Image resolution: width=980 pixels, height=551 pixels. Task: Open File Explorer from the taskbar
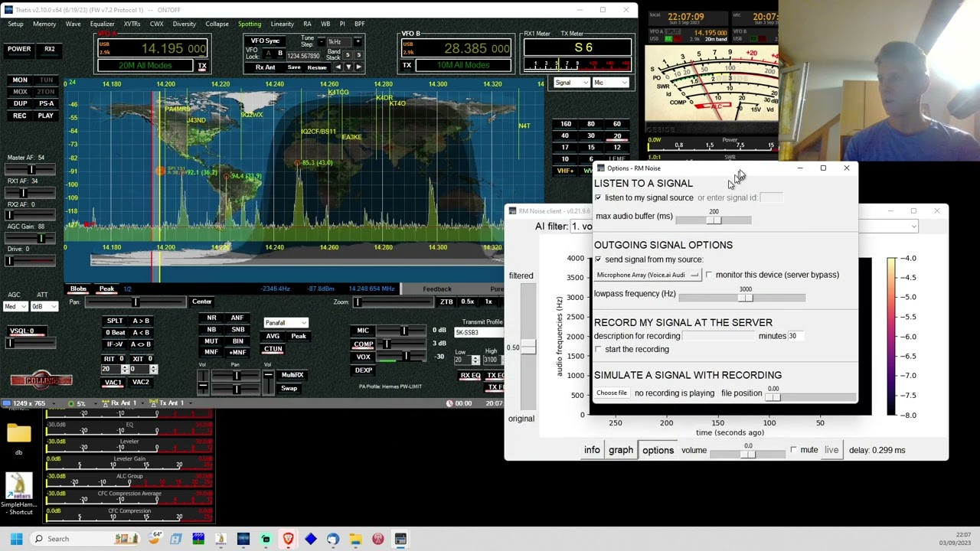tap(355, 539)
